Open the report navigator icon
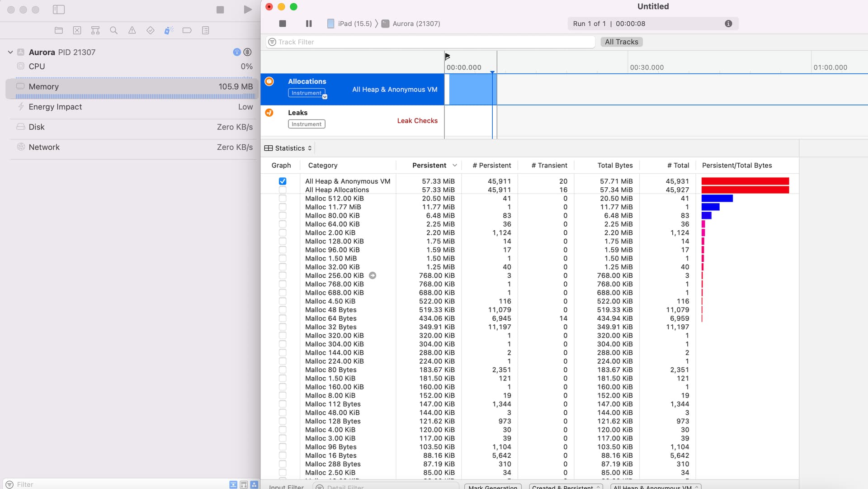The width and height of the screenshot is (868, 489). pyautogui.click(x=205, y=30)
